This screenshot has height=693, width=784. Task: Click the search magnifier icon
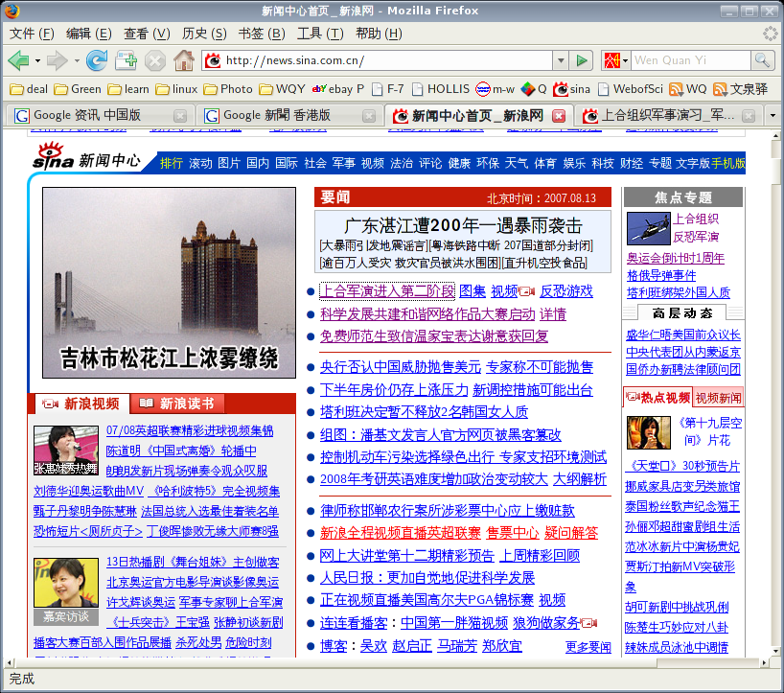(762, 60)
